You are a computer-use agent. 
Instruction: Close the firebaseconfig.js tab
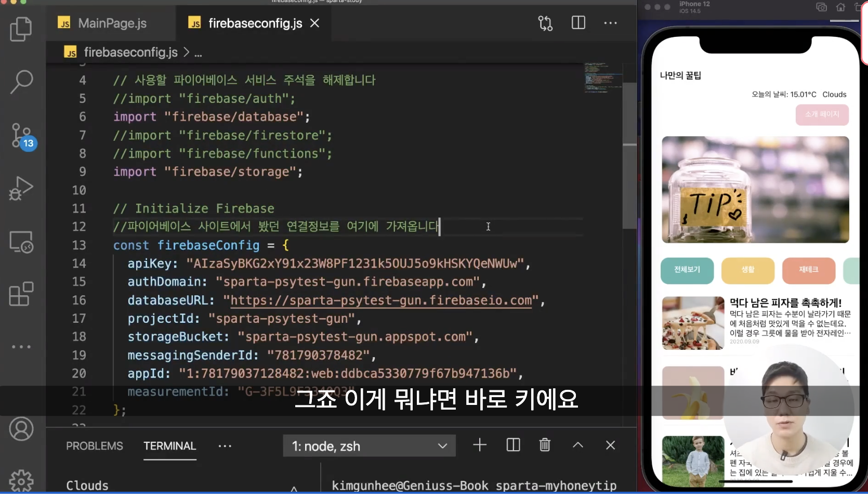click(x=314, y=23)
